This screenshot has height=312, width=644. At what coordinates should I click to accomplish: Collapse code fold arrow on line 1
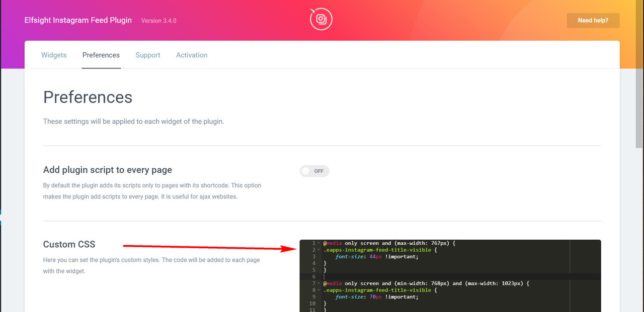click(318, 243)
